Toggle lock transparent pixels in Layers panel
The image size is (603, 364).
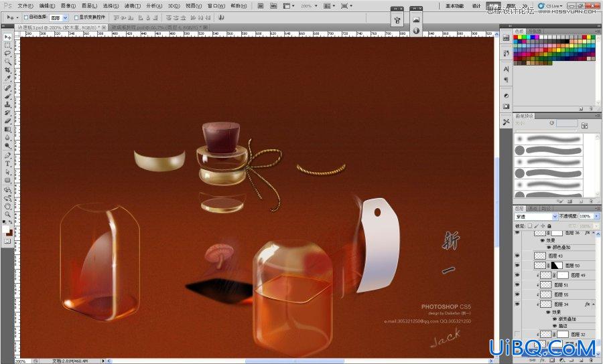(x=529, y=226)
